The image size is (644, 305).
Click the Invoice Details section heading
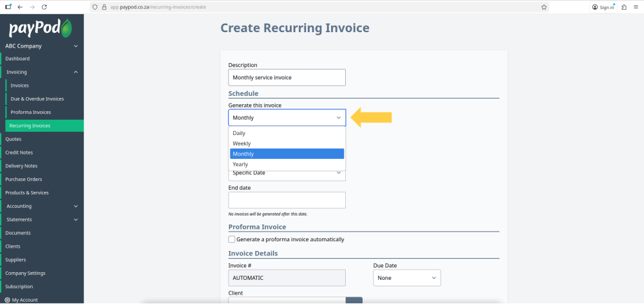click(x=253, y=254)
